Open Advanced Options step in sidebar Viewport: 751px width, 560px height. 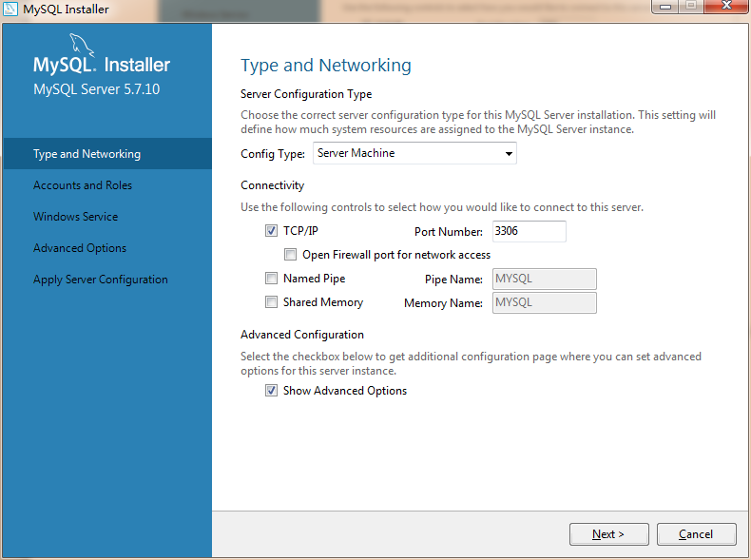[x=80, y=248]
